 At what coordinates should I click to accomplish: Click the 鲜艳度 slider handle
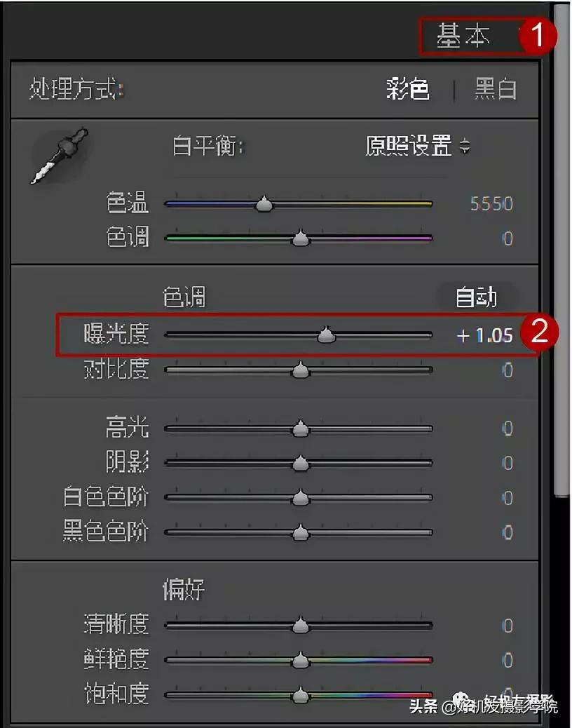click(300, 660)
